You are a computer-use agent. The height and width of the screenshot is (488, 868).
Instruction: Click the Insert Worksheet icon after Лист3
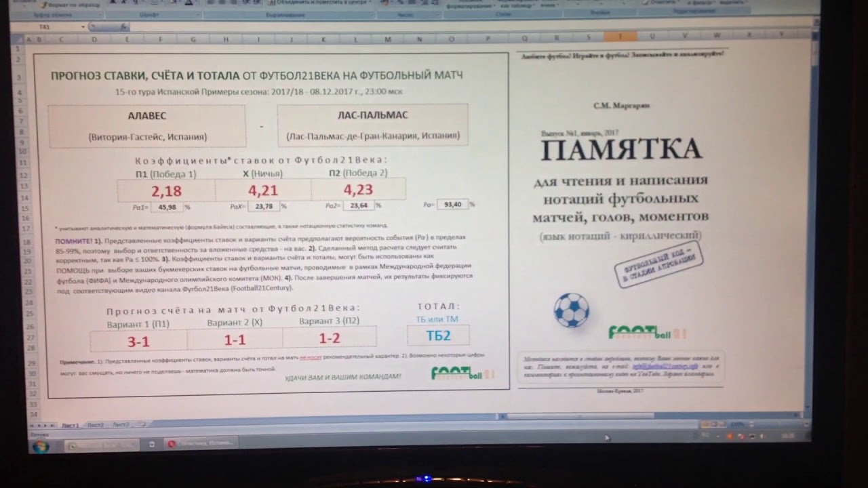pos(142,424)
